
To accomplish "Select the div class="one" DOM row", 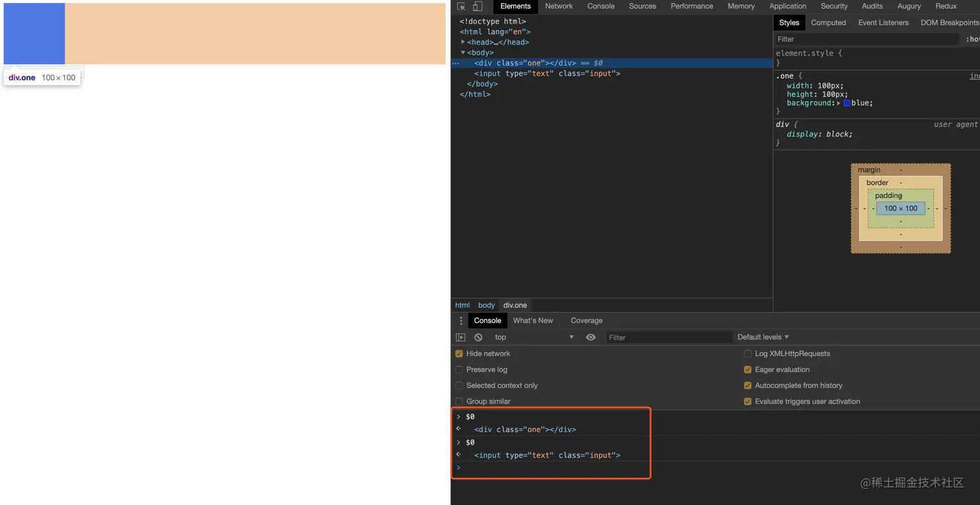I will [x=612, y=64].
